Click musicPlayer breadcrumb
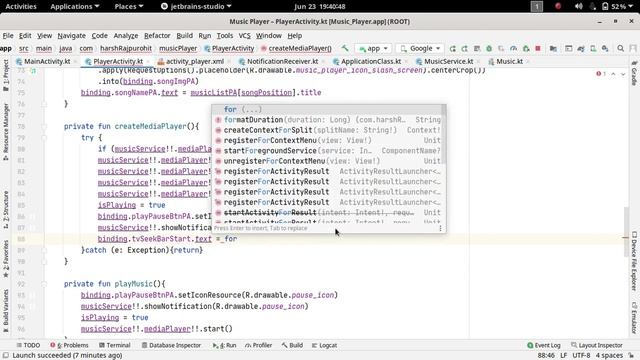This screenshot has height=360, width=640. pyautogui.click(x=178, y=48)
